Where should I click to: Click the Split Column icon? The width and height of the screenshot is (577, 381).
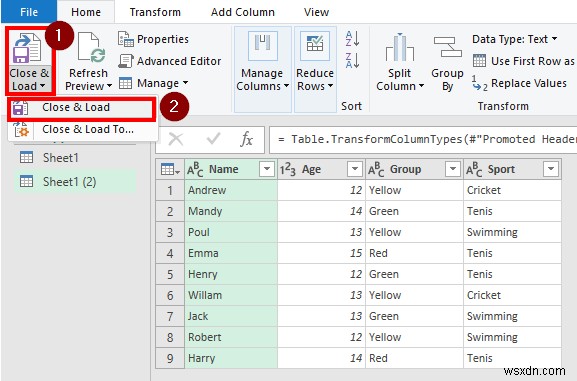tap(400, 47)
